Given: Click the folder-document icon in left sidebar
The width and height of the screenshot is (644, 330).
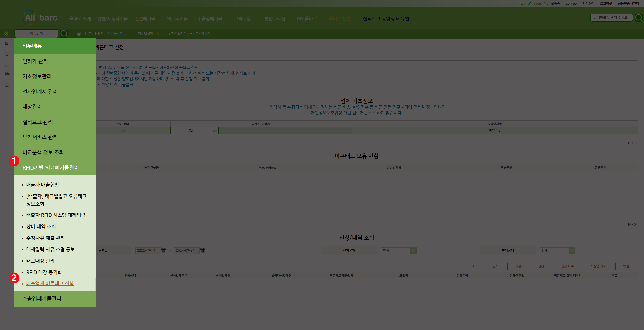Looking at the screenshot, I should [7, 75].
